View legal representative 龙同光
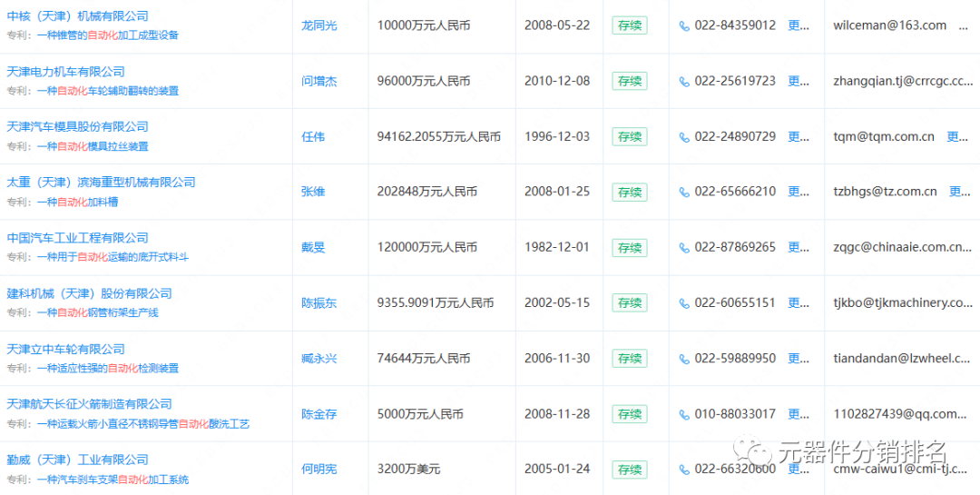Viewport: 980px width, 495px height. pos(319,26)
